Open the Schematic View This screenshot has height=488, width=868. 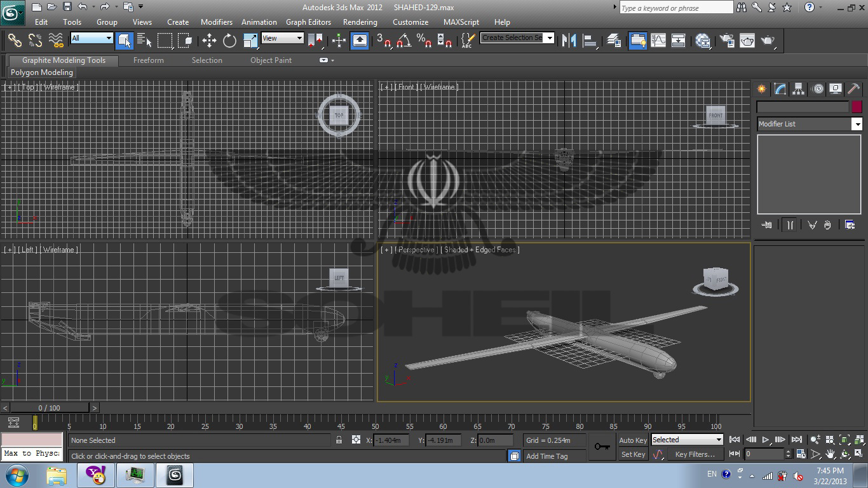click(679, 41)
